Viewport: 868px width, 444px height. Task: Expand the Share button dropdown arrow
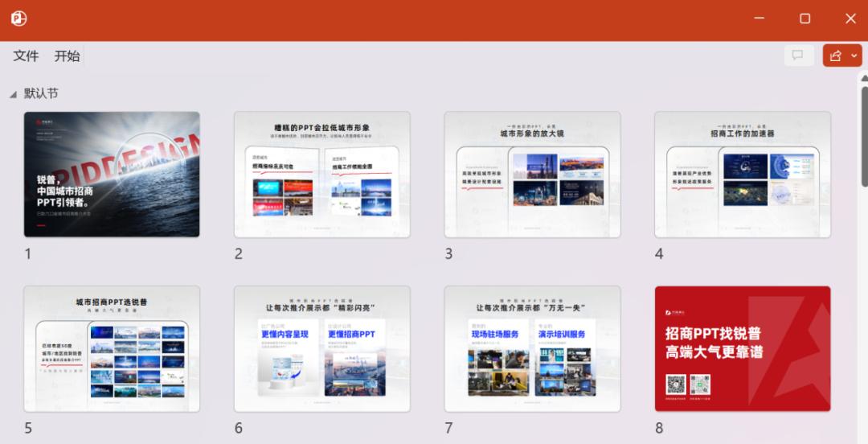[x=854, y=55]
